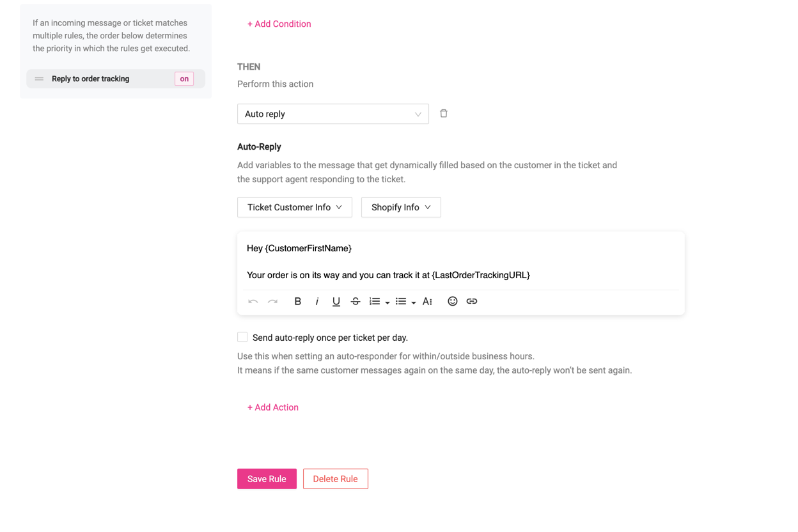Toggle bold formatting in message editor
The height and width of the screenshot is (532, 798).
pos(297,301)
